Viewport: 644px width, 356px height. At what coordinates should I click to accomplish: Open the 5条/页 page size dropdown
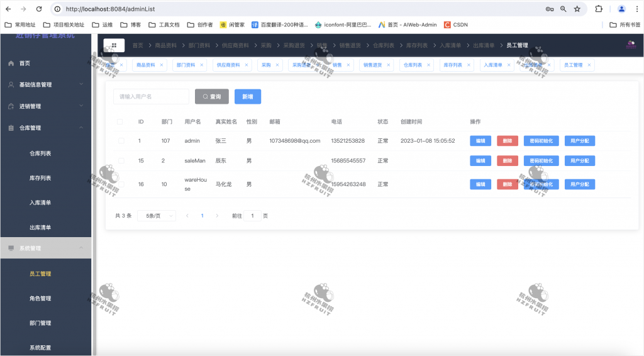tap(157, 216)
